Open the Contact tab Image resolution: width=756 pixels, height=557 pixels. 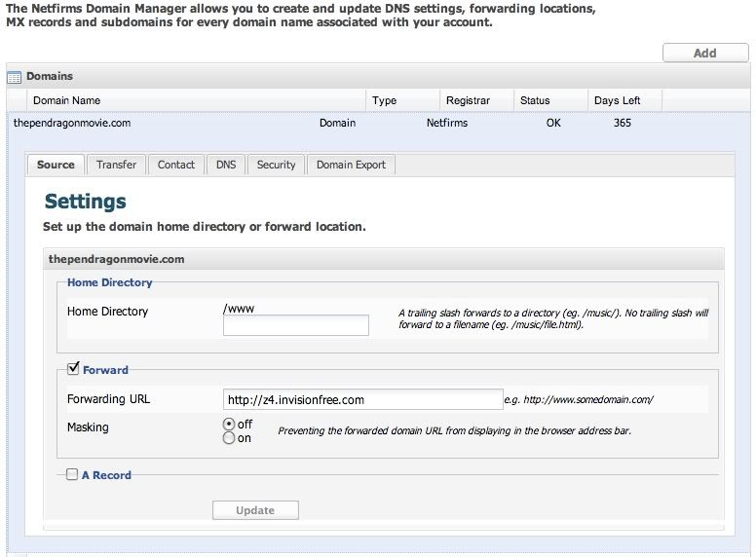(x=176, y=165)
